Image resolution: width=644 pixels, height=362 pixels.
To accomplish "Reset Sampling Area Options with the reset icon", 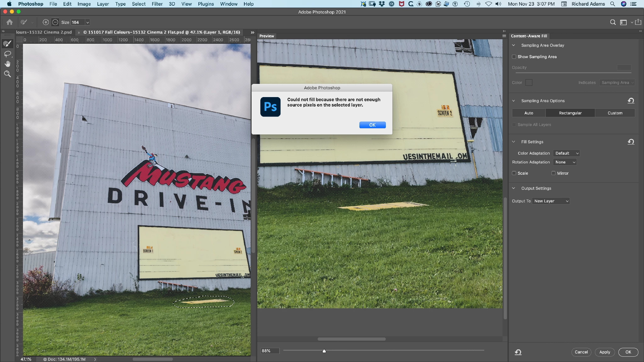I will click(x=631, y=101).
